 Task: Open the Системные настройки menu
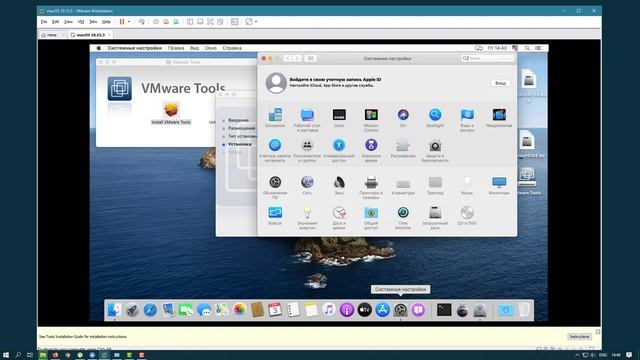coord(134,48)
